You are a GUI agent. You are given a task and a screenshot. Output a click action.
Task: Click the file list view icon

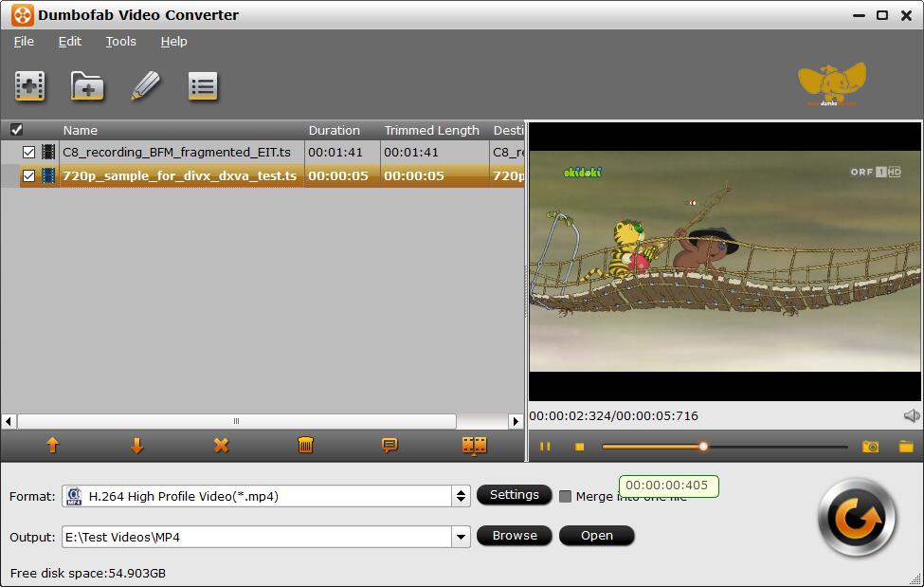click(203, 86)
